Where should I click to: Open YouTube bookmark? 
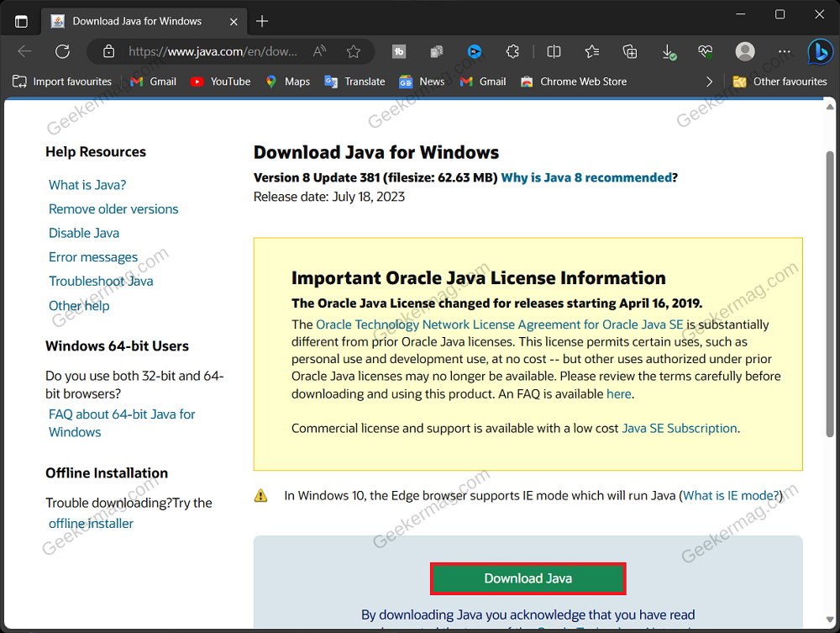click(x=221, y=82)
